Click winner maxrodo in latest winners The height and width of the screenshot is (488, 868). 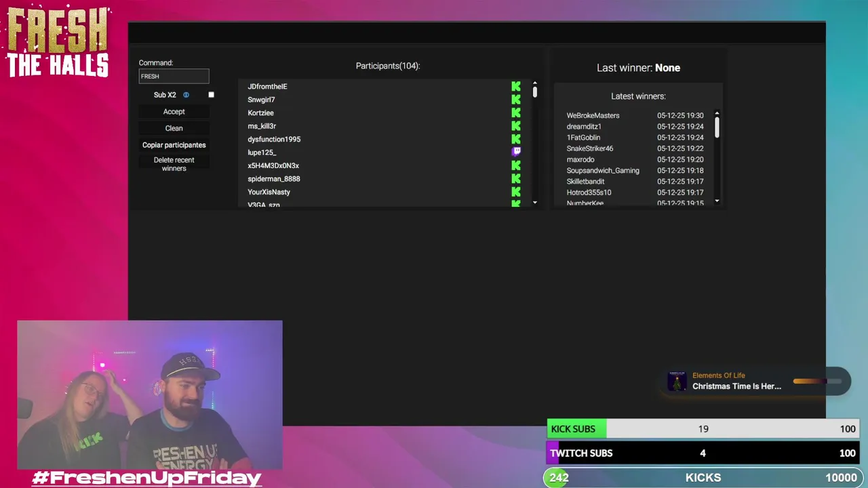580,160
